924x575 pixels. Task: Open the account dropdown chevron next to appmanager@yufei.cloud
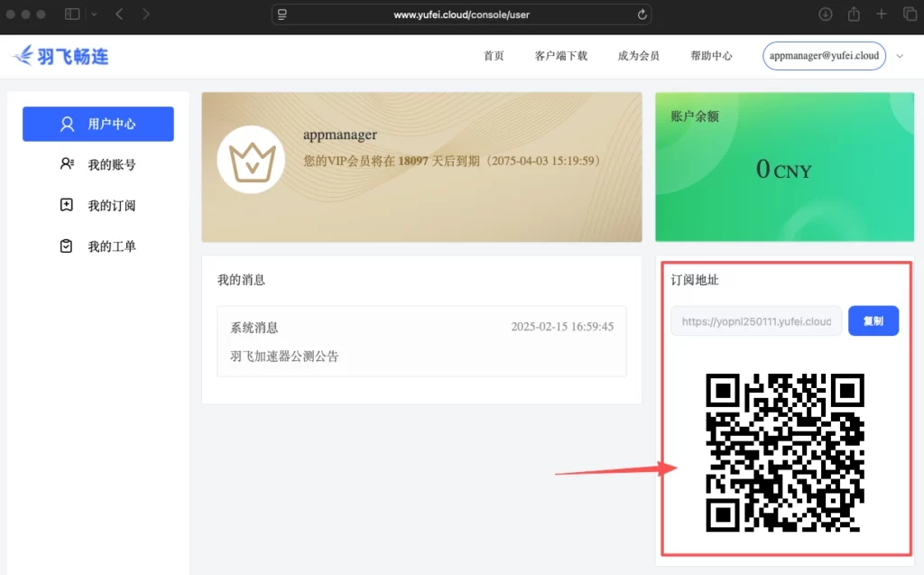click(x=900, y=55)
